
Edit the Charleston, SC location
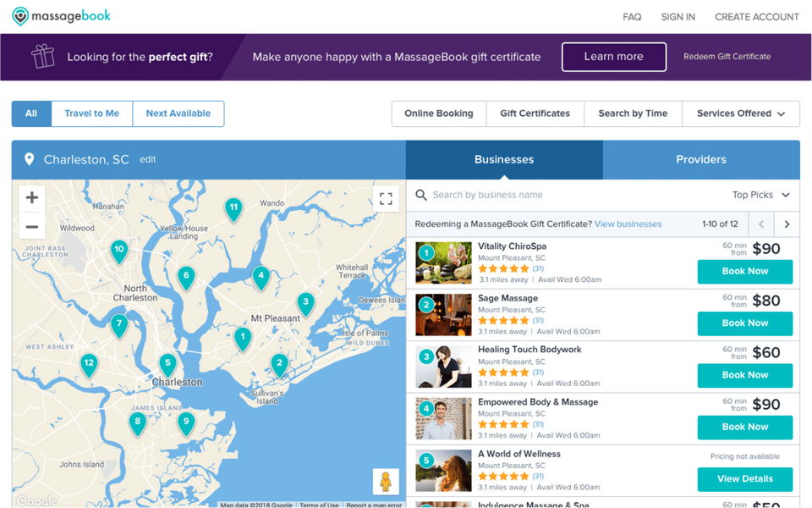click(x=148, y=159)
